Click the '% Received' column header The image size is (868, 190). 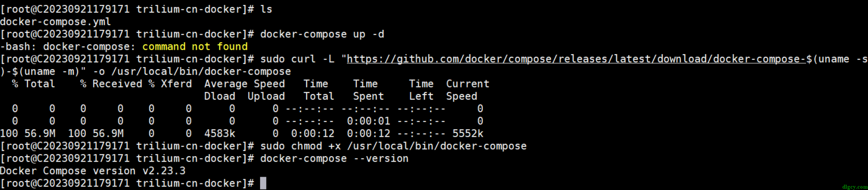click(x=111, y=84)
